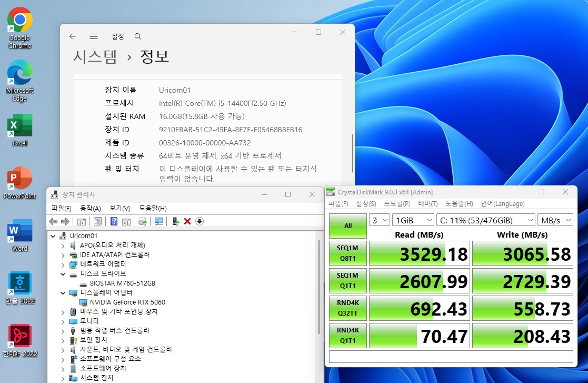Open test size dropdown 1GiB

coord(413,220)
